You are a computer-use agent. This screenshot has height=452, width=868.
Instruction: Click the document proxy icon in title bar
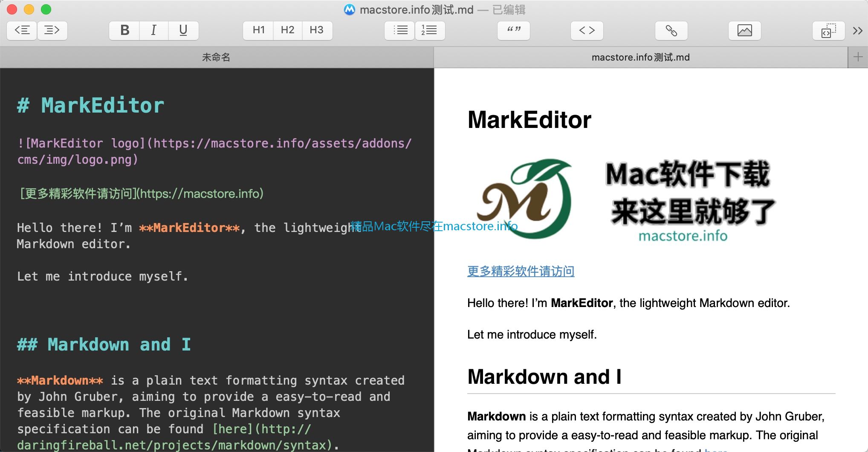click(350, 9)
